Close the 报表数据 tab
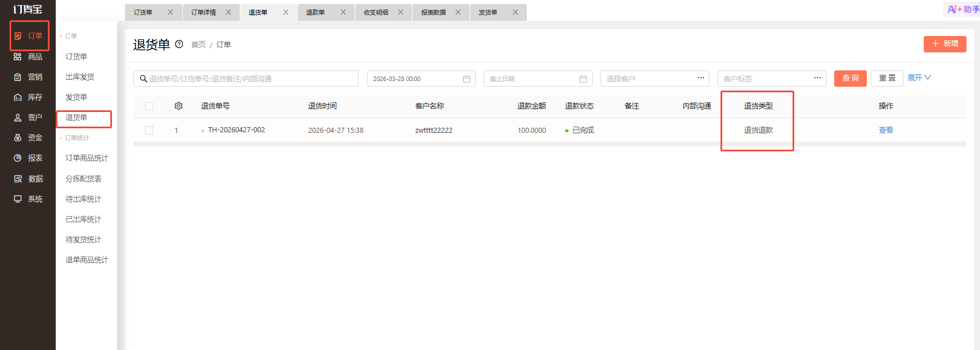 [458, 12]
